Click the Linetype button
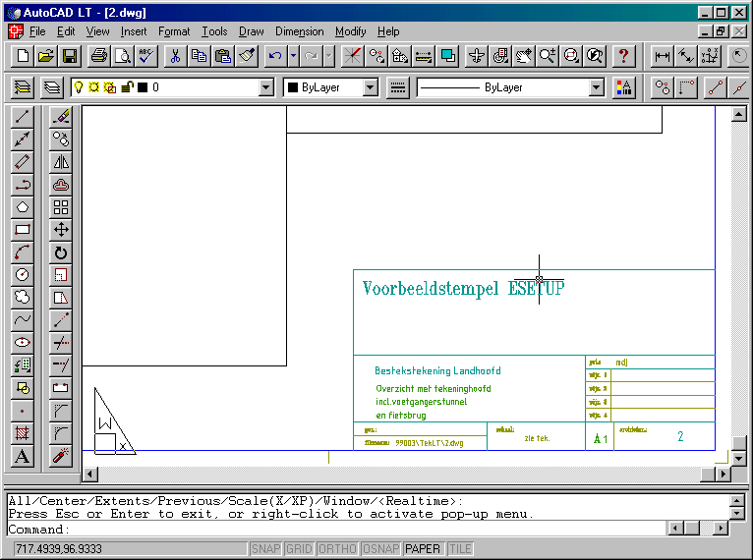The width and height of the screenshot is (753, 560). pos(397,87)
